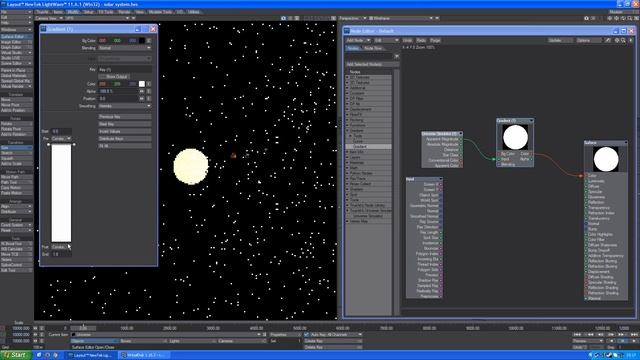Click the envelope button beside key Color
This screenshot has height=360, width=640.
click(149, 84)
